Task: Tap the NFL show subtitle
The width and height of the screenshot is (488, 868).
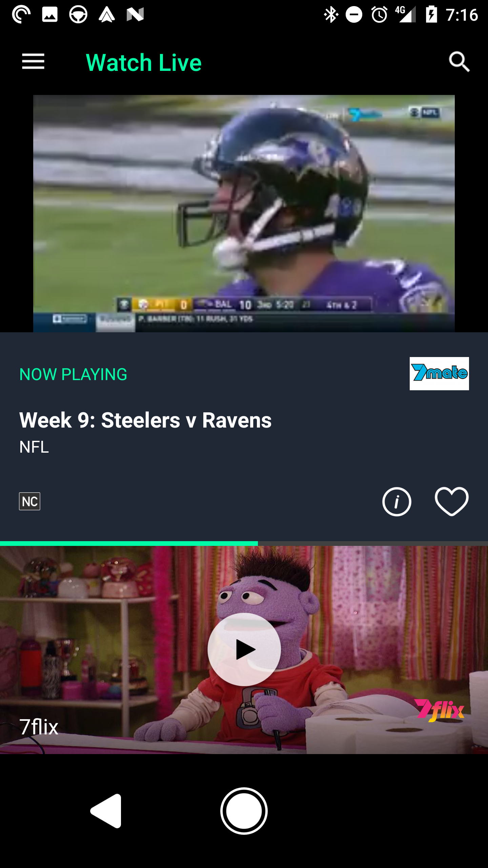Action: 34,447
